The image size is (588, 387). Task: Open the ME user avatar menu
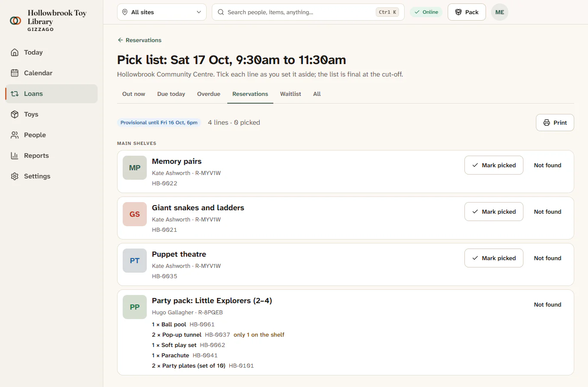pos(500,12)
